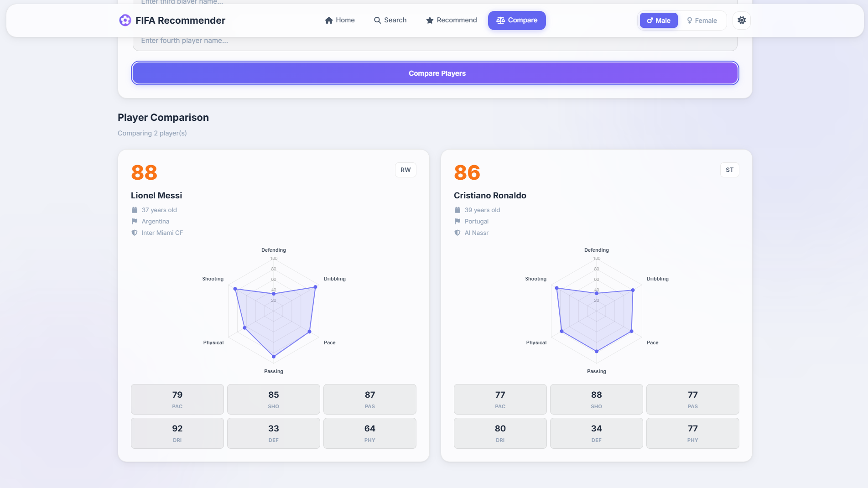The image size is (868, 488).
Task: Click shield icon next to Al Nassr
Action: (457, 233)
